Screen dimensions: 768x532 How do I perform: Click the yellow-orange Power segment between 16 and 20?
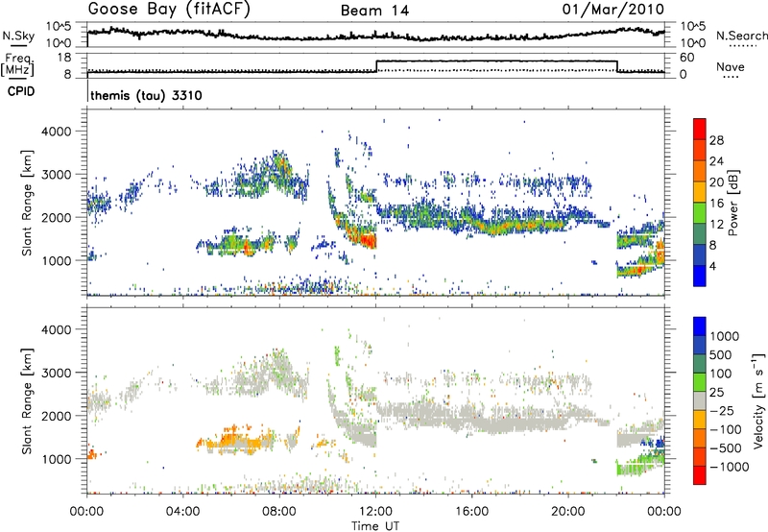pyautogui.click(x=700, y=192)
